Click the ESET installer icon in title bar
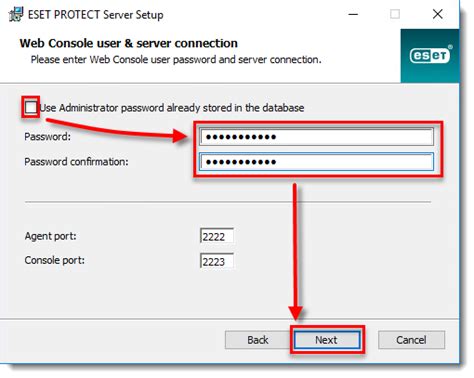This screenshot has width=474, height=378. 16,14
